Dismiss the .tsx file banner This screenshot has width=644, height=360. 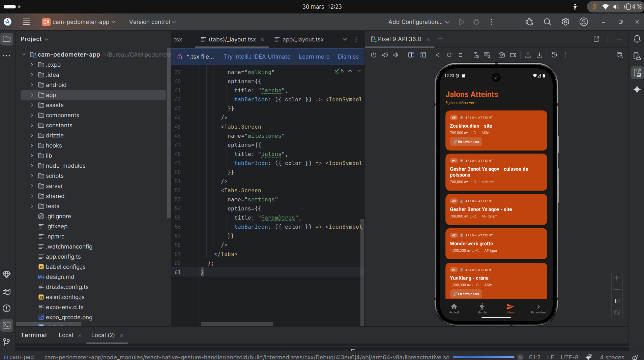pyautogui.click(x=348, y=57)
